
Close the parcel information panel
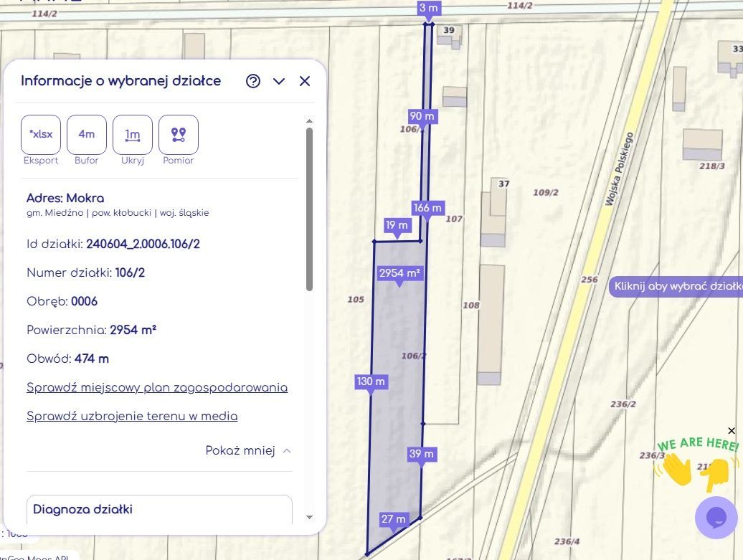pos(305,81)
